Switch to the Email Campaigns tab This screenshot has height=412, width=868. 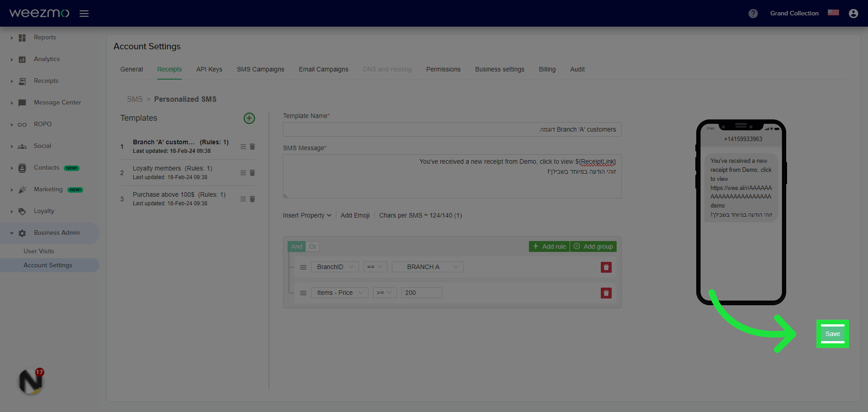pyautogui.click(x=324, y=69)
